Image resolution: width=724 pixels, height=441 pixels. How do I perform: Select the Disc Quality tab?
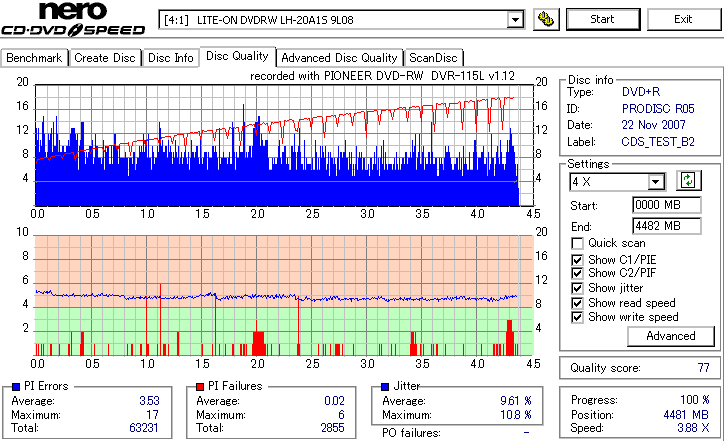tap(237, 56)
